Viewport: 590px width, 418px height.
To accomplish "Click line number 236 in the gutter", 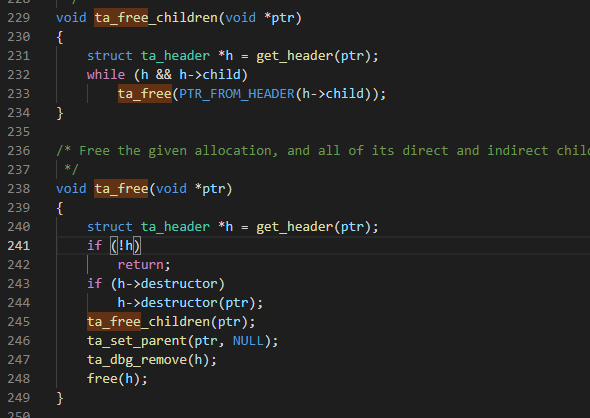I will (x=18, y=150).
